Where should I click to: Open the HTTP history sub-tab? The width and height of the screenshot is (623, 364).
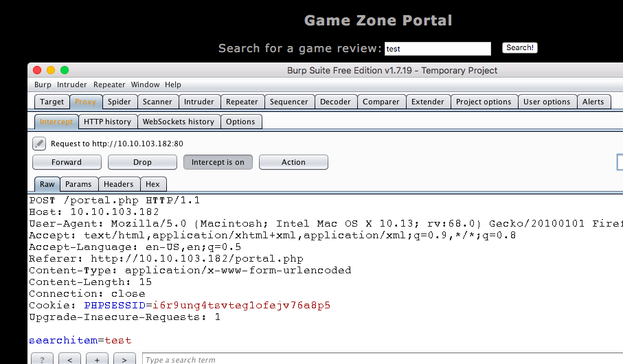click(x=107, y=122)
